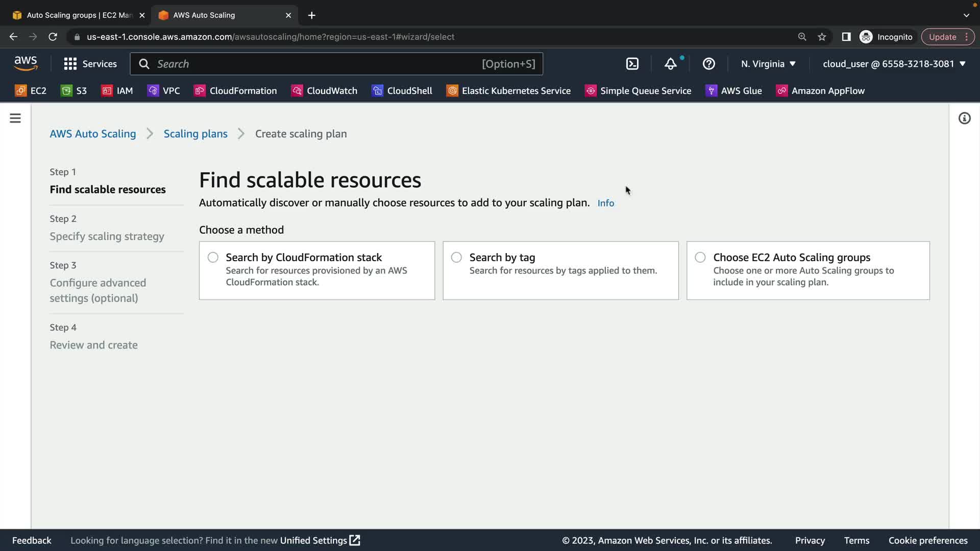Open browser tab list chevron

coord(966,15)
